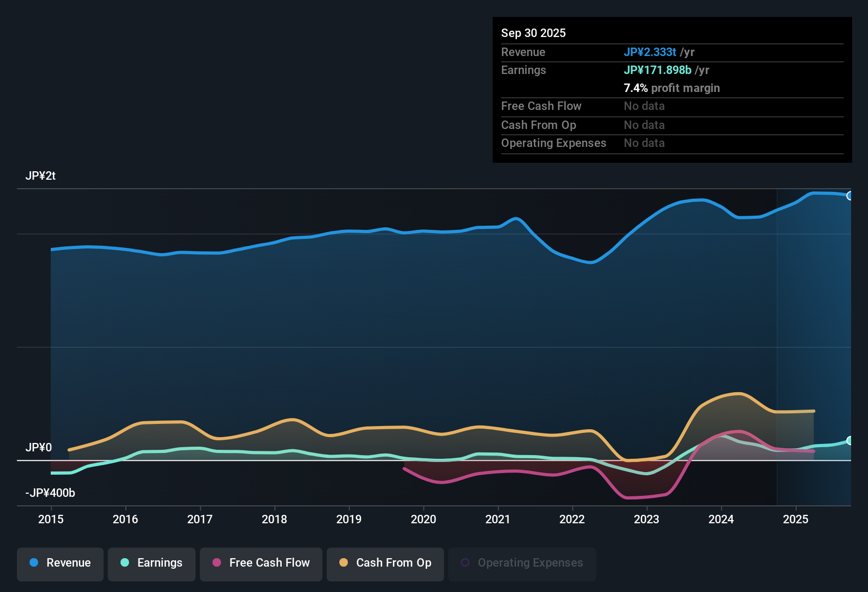Click the pink Free Cash Flow dot icon
This screenshot has height=592, width=868.
pyautogui.click(x=216, y=563)
